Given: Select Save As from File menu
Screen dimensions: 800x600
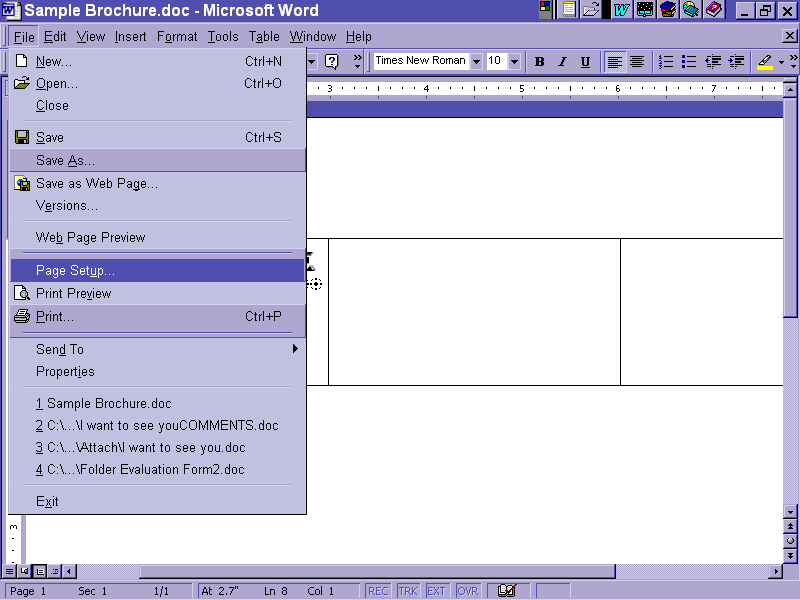Looking at the screenshot, I should pyautogui.click(x=65, y=160).
